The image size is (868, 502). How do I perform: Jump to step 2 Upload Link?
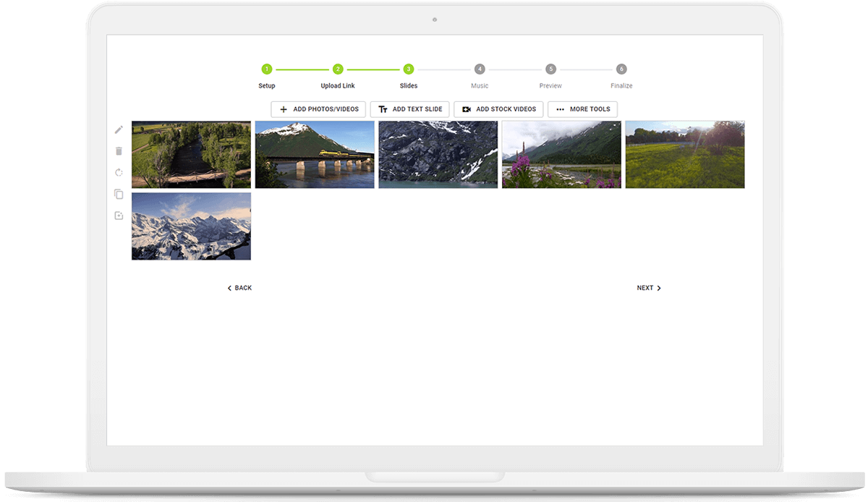tap(338, 69)
